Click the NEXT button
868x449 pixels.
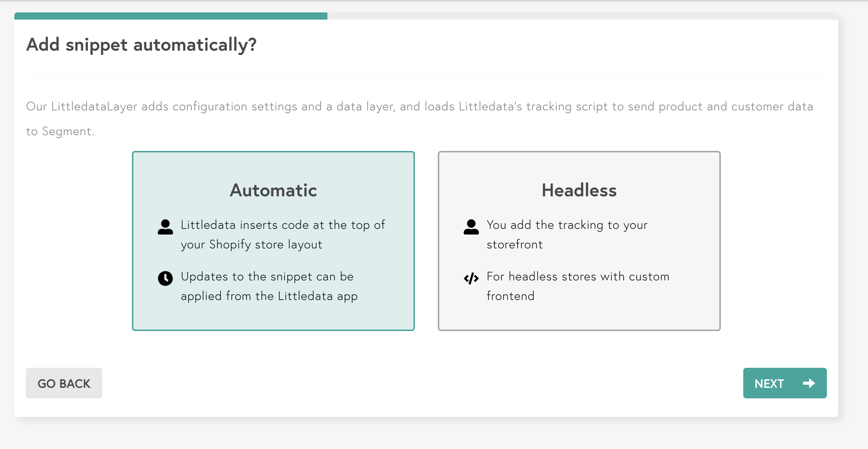click(x=785, y=383)
